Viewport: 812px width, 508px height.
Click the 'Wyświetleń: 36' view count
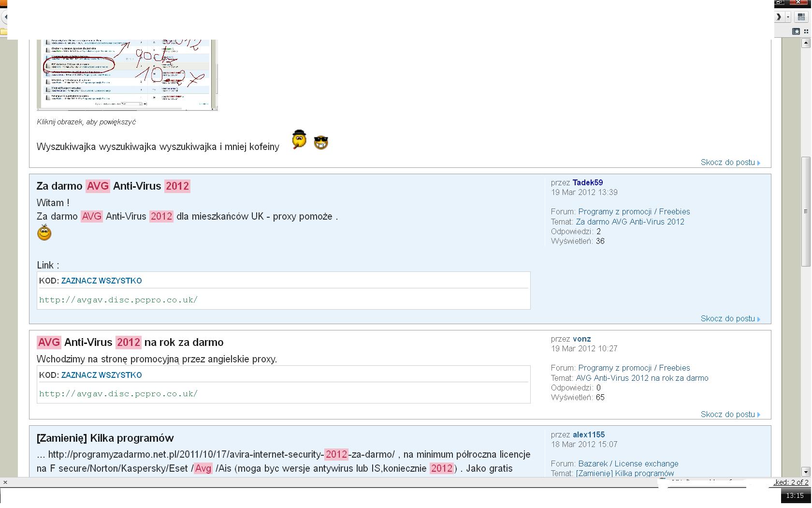click(578, 241)
